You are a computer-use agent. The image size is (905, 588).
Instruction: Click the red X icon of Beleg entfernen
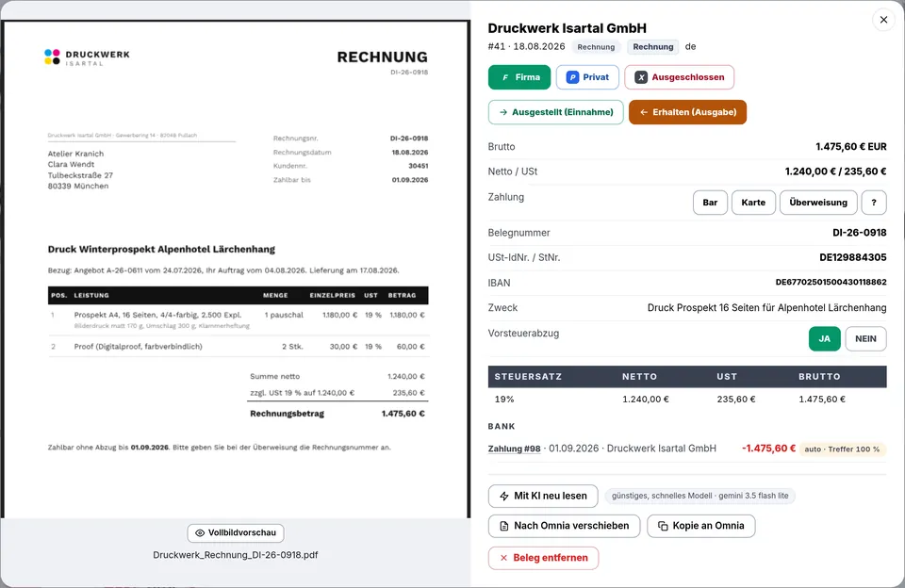tap(503, 558)
